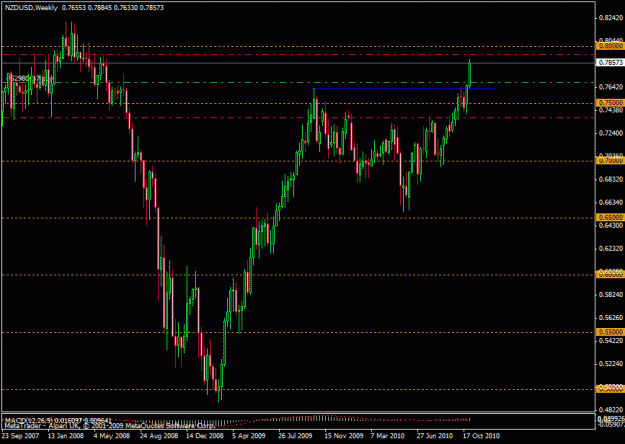Click the 4 May 2008 date label
The height and width of the screenshot is (444, 625).
[112, 436]
